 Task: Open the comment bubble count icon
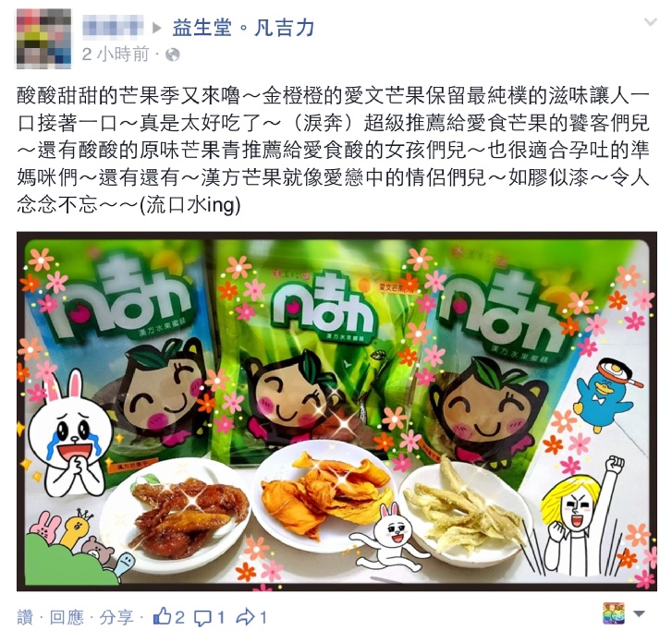pyautogui.click(x=202, y=618)
